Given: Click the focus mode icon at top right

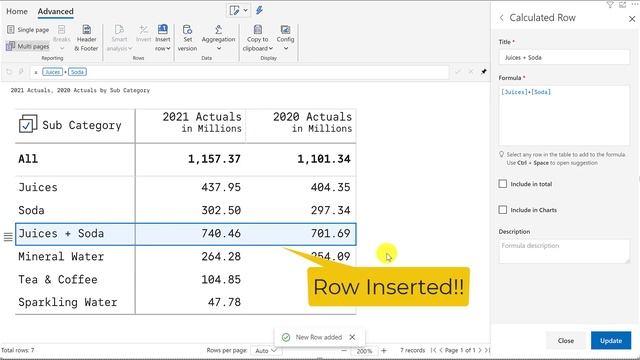Looking at the screenshot, I should click(622, 4).
